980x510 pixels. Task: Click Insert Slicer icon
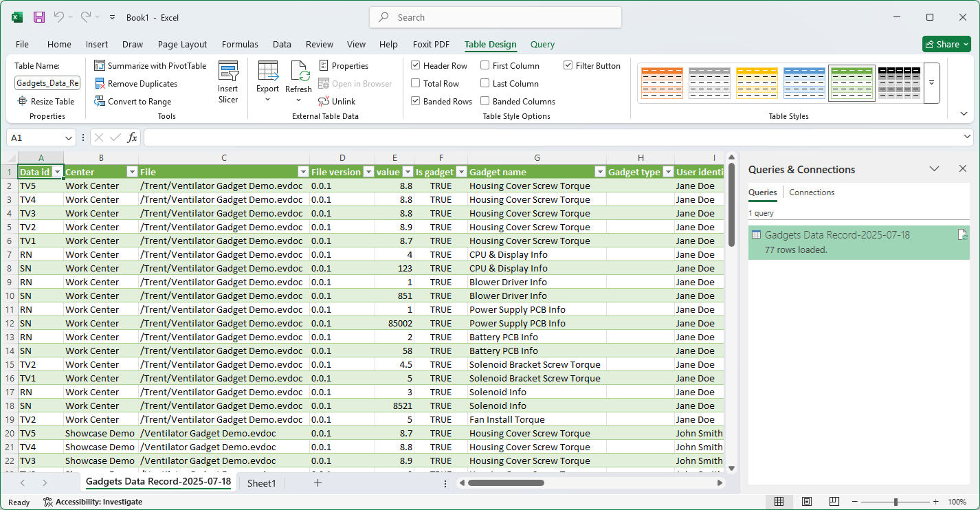[x=228, y=83]
